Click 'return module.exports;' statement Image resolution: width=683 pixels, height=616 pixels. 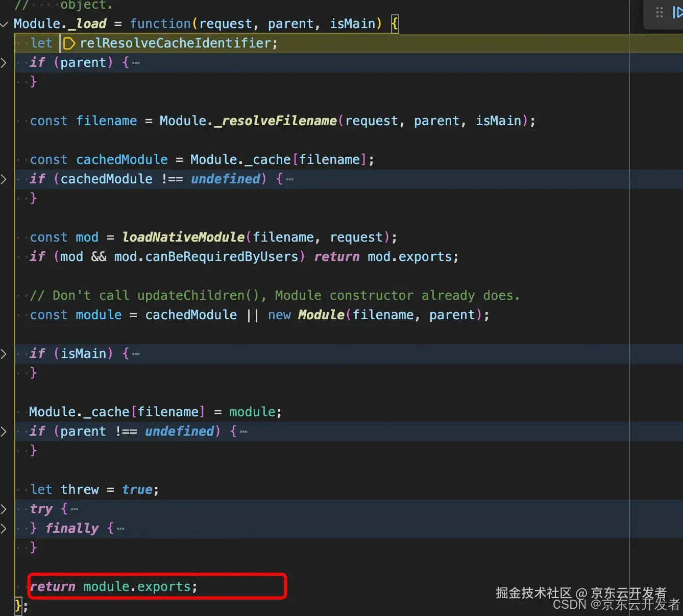(113, 587)
